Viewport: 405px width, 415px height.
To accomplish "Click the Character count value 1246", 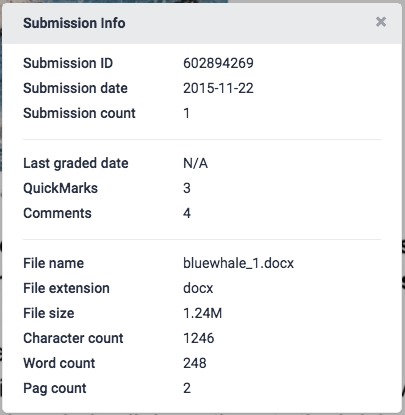I will click(199, 338).
